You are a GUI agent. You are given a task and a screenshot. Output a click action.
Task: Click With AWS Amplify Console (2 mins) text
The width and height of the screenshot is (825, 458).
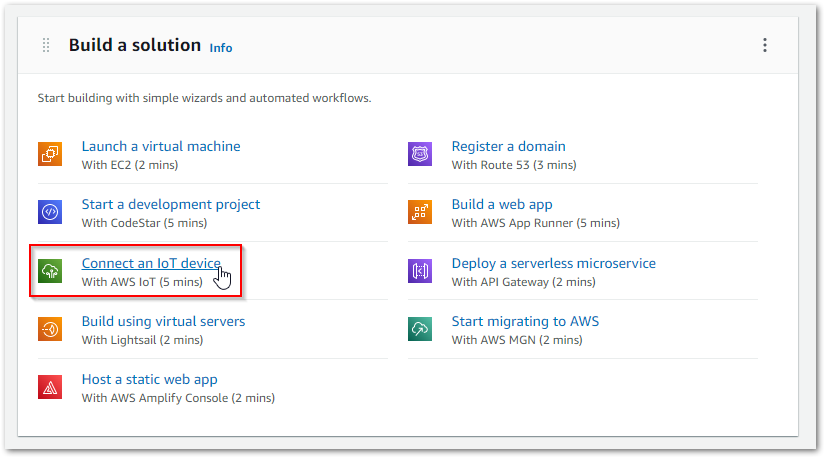(x=178, y=398)
